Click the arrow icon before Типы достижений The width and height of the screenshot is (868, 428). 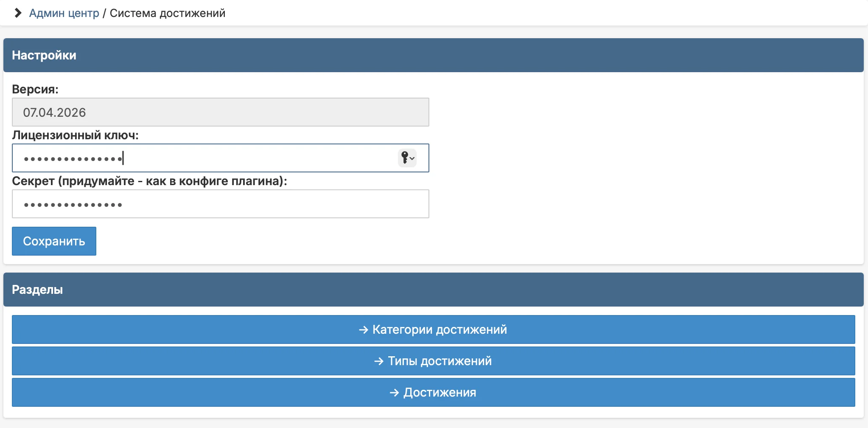[x=379, y=361]
